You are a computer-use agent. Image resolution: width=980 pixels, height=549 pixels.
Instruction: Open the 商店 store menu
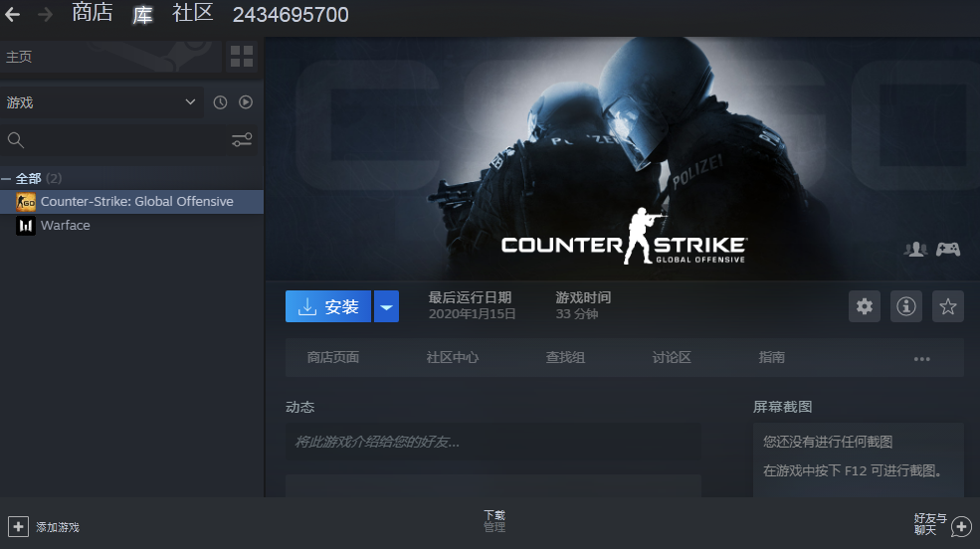pyautogui.click(x=92, y=13)
